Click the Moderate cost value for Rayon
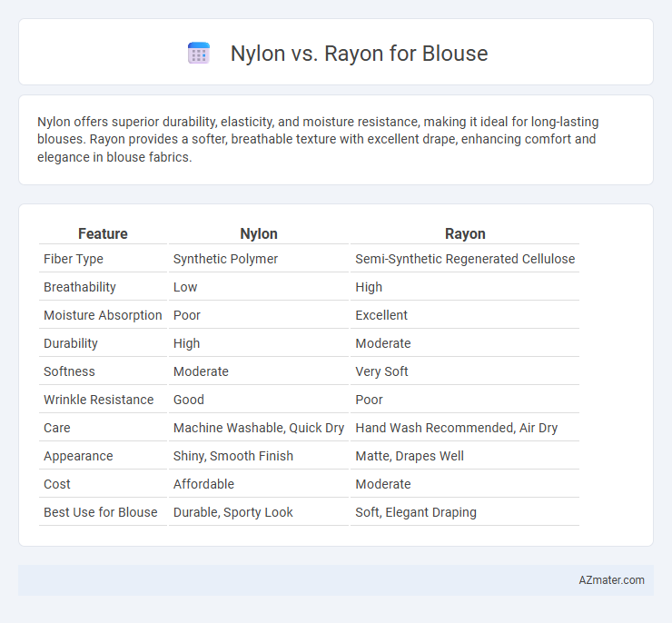The width and height of the screenshot is (672, 623). 382,484
